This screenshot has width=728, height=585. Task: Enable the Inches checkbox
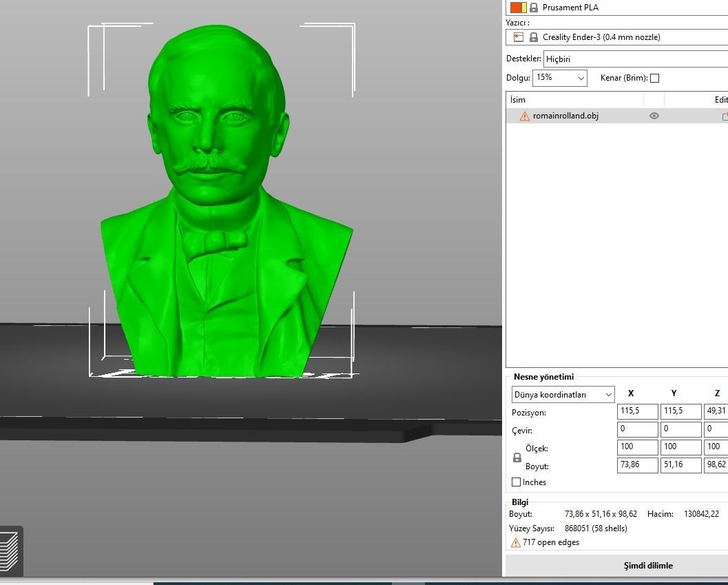(x=516, y=482)
